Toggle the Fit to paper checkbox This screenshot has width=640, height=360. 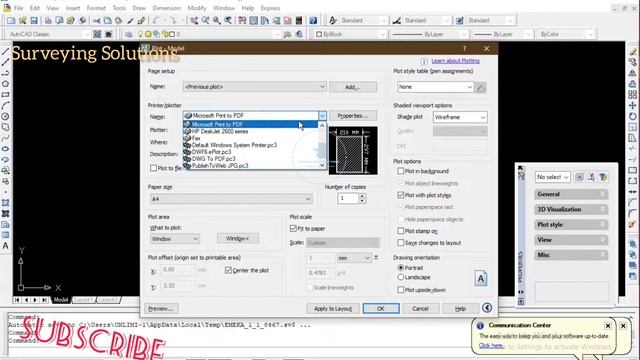tap(293, 229)
